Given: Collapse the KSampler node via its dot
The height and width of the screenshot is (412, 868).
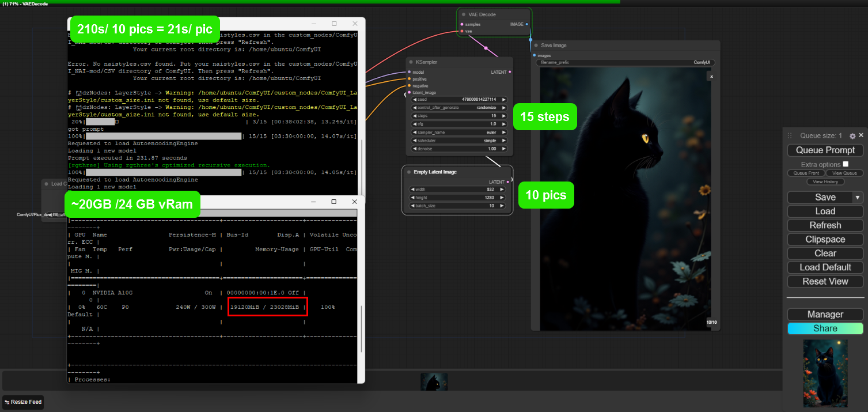Looking at the screenshot, I should coord(410,62).
